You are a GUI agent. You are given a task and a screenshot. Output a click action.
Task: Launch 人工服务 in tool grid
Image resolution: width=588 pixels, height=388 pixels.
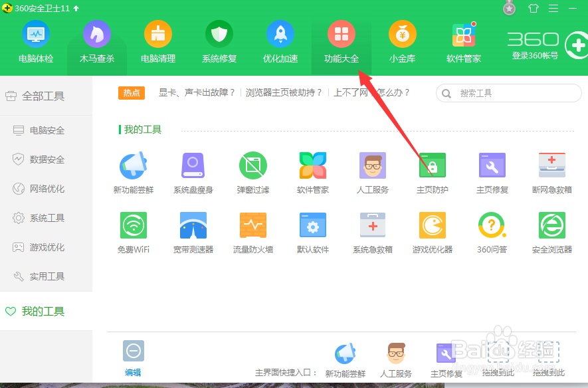[372, 173]
